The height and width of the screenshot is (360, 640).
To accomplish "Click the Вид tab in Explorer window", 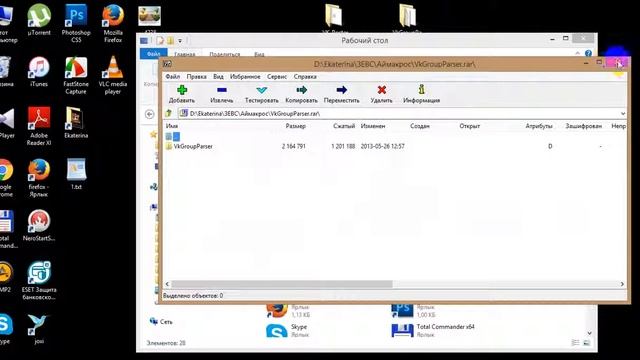I will (x=259, y=54).
